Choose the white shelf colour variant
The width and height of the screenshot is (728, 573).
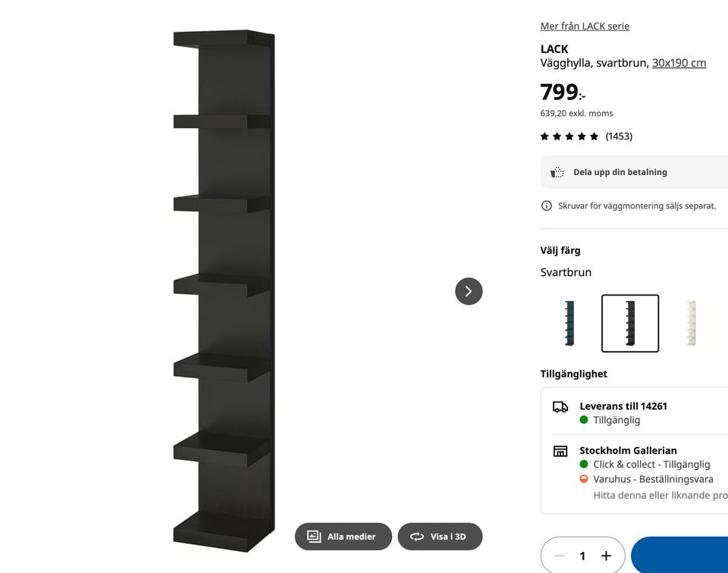click(692, 324)
